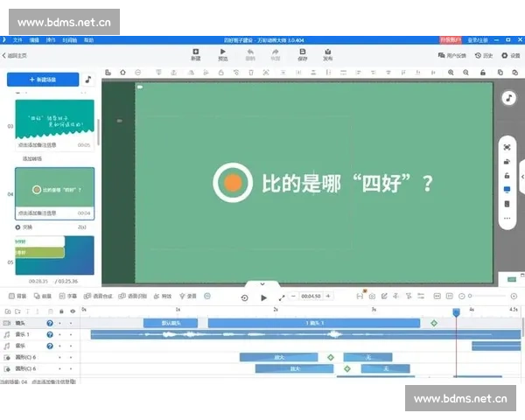The width and height of the screenshot is (525, 420).
Task: Click the home icon in canvas toolbar
Action: click(122, 73)
